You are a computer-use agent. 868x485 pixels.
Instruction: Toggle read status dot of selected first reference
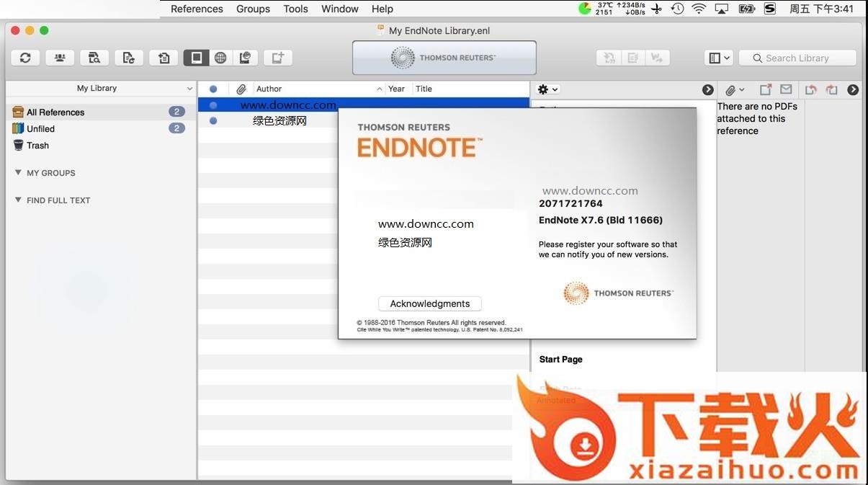pyautogui.click(x=212, y=105)
